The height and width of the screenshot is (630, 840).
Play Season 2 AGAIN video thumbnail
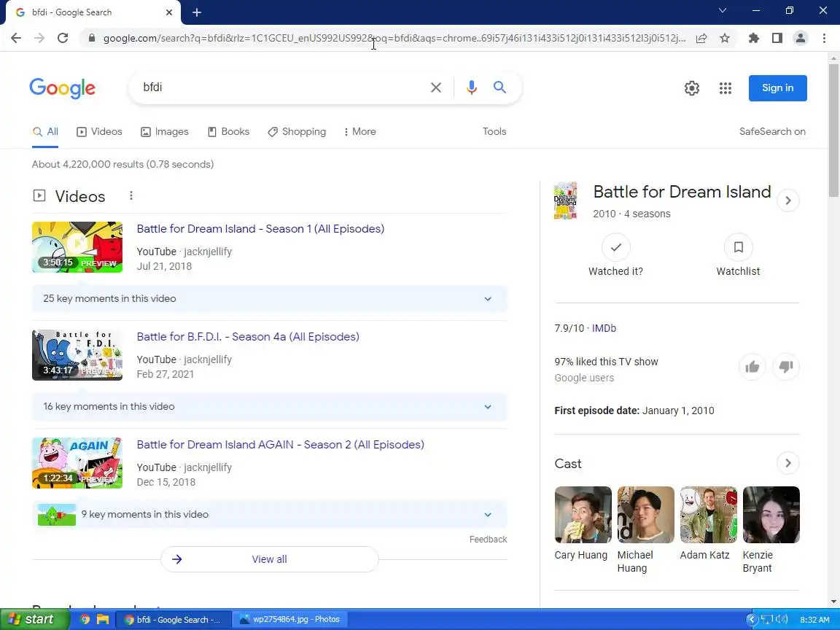pos(77,463)
